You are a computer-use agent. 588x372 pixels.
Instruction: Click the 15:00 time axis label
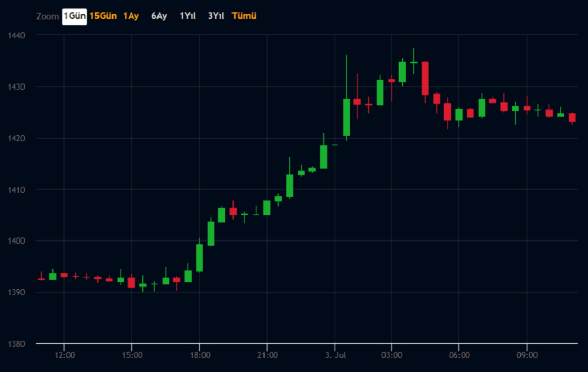(132, 355)
